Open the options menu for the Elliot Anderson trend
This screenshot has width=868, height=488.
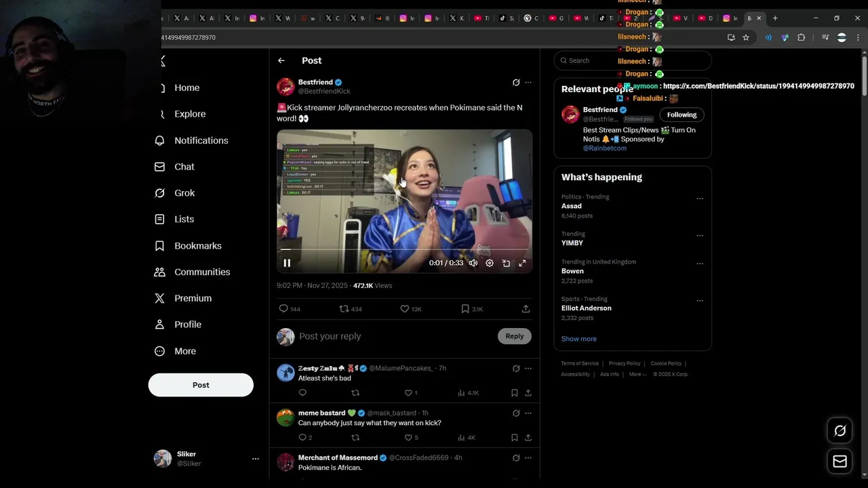click(700, 301)
